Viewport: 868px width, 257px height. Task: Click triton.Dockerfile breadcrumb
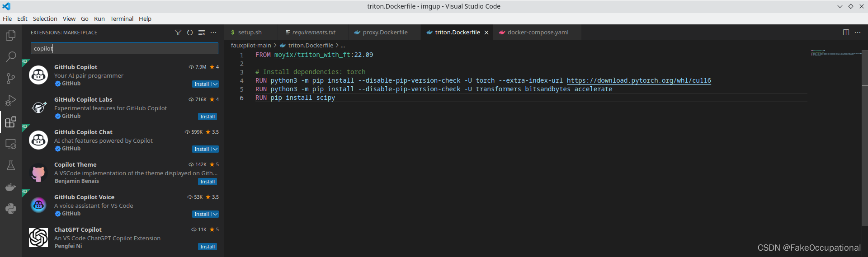[x=310, y=45]
